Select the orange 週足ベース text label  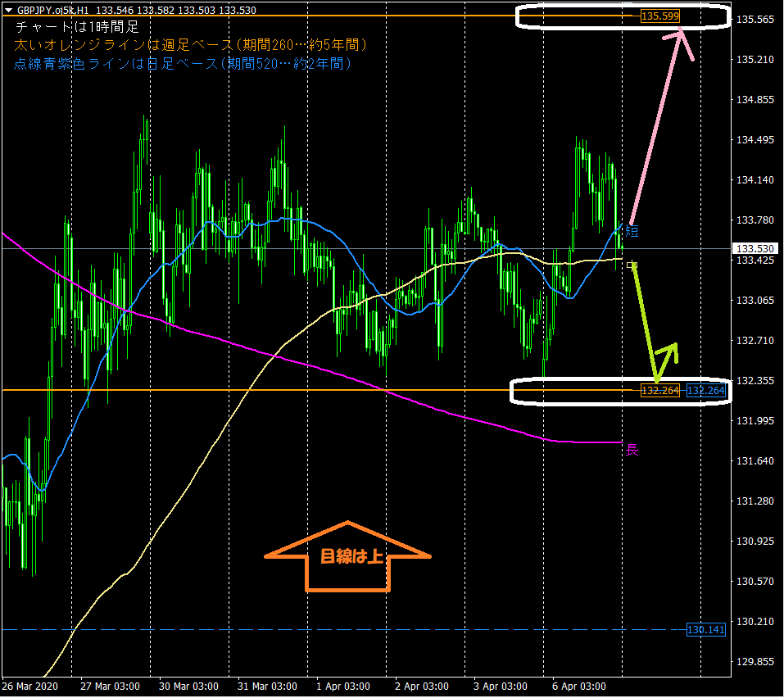click(191, 45)
